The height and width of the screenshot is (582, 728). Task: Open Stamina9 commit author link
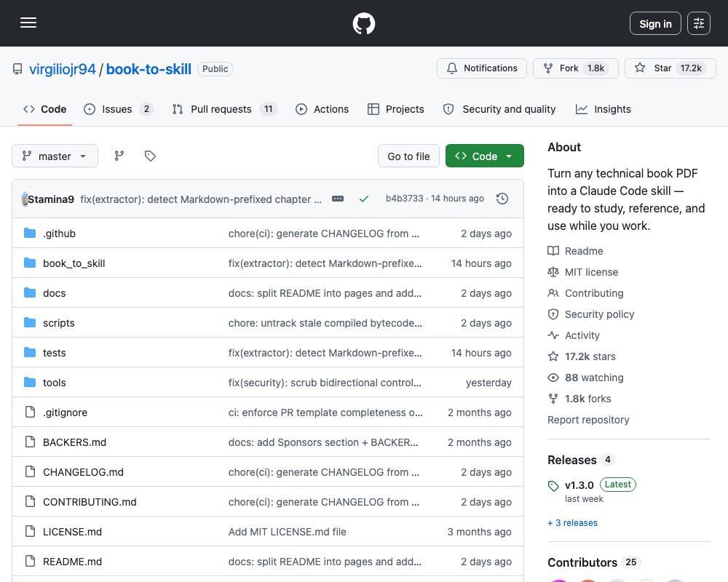click(51, 199)
